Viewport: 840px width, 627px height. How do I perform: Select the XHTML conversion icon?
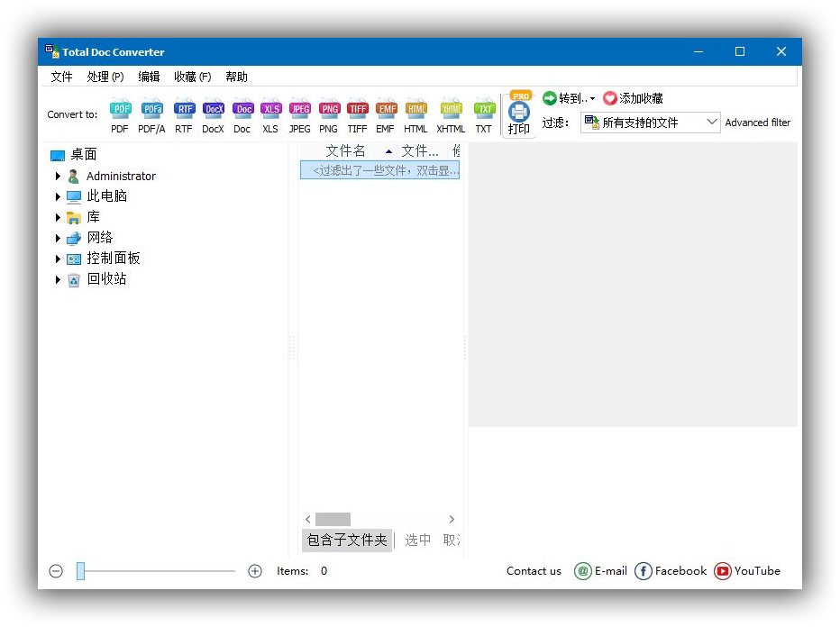451,115
